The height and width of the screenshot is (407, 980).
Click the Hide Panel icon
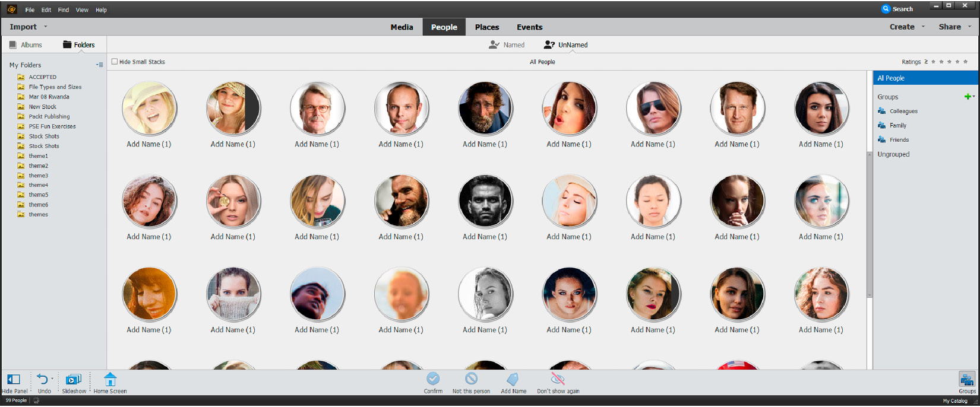14,379
